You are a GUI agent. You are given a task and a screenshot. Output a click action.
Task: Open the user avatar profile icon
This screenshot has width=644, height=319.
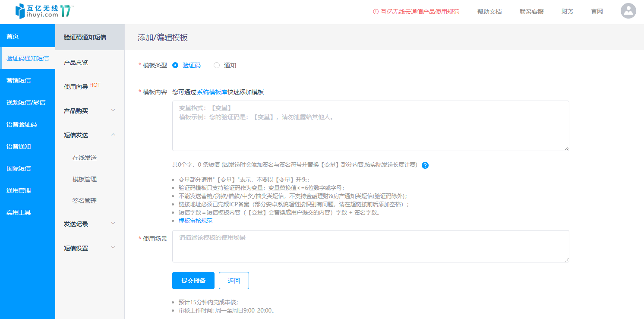pos(628,11)
